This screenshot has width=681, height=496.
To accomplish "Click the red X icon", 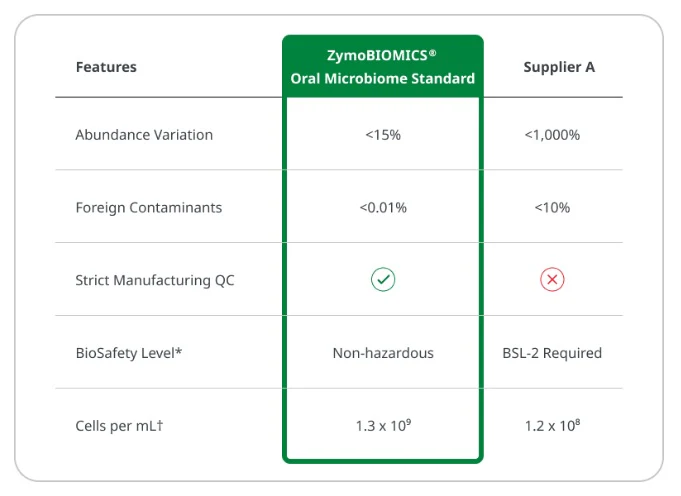I will [x=552, y=280].
